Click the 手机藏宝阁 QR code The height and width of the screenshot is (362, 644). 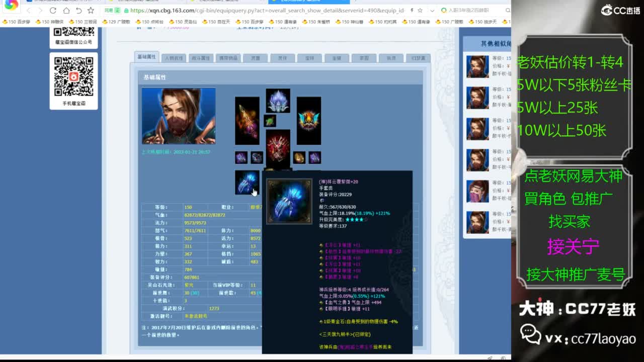click(74, 76)
